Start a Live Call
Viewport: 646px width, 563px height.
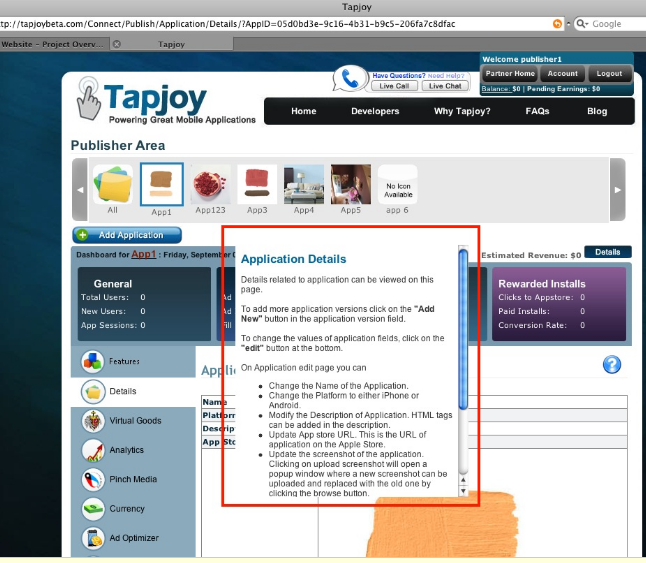click(394, 86)
